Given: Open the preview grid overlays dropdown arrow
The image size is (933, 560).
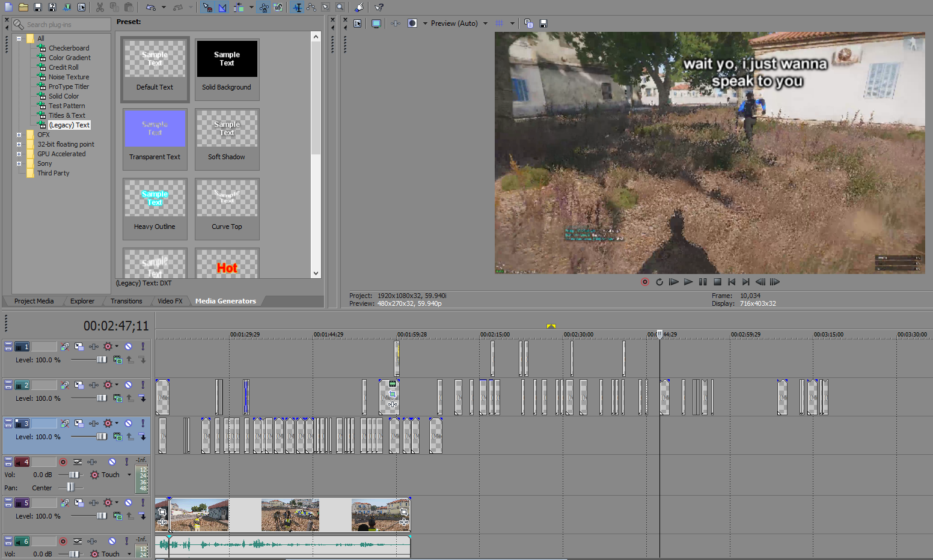Looking at the screenshot, I should [512, 23].
